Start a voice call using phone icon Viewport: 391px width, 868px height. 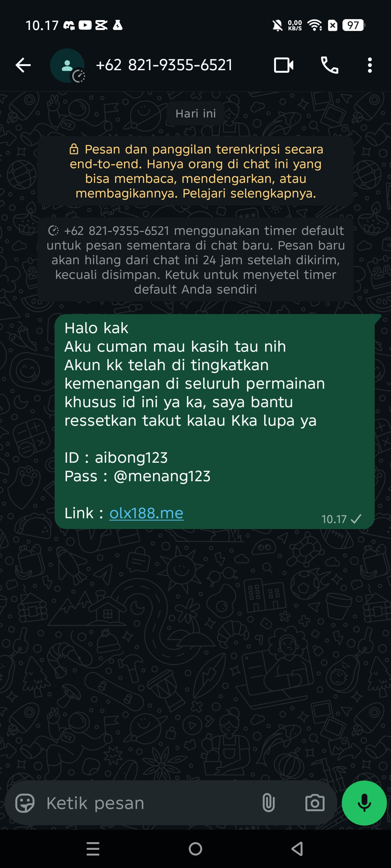pyautogui.click(x=329, y=65)
